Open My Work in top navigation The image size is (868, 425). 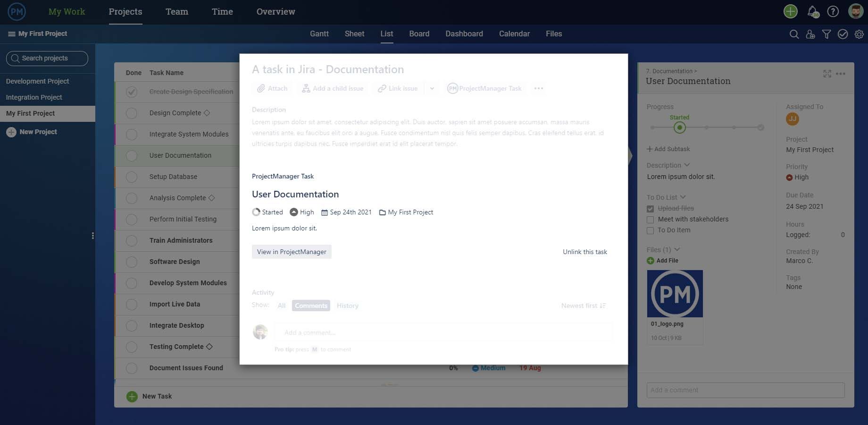click(67, 12)
